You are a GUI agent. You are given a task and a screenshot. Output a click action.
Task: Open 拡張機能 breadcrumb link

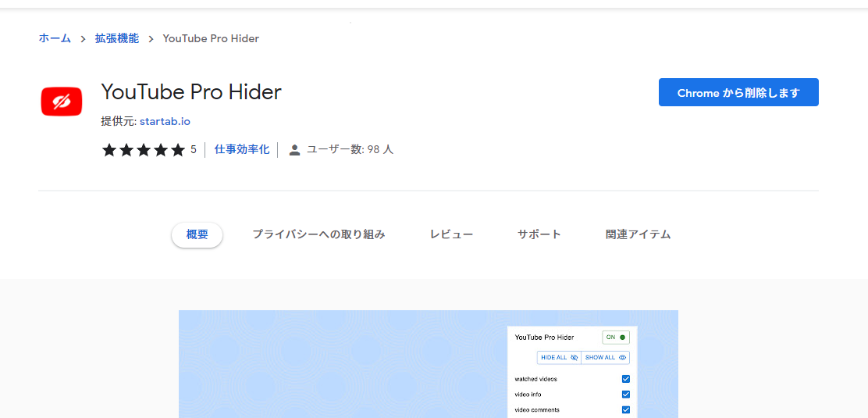(117, 38)
